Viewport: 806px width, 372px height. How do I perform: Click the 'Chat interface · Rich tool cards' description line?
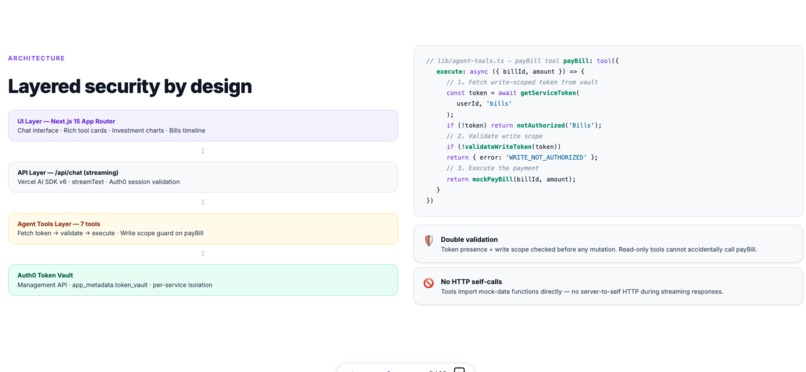point(111,131)
